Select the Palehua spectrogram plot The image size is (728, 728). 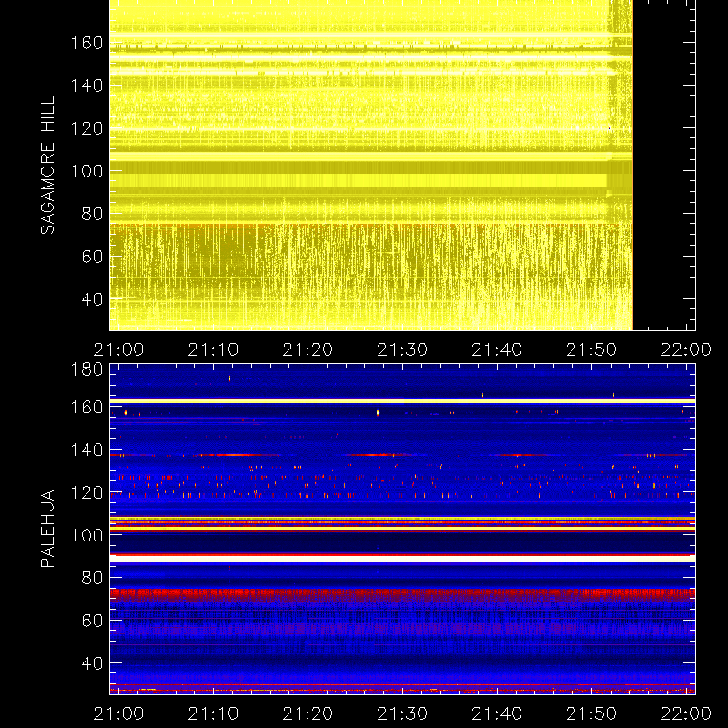pos(402,530)
